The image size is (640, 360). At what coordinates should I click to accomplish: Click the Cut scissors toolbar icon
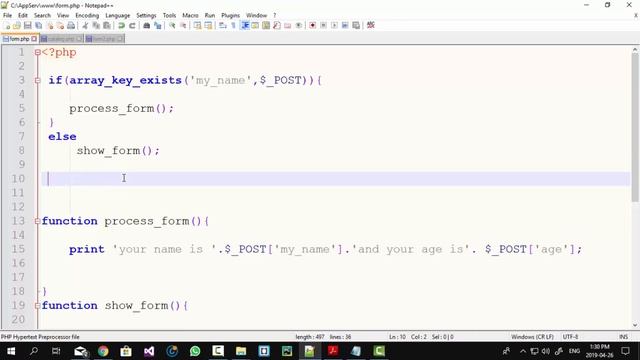[x=85, y=25]
